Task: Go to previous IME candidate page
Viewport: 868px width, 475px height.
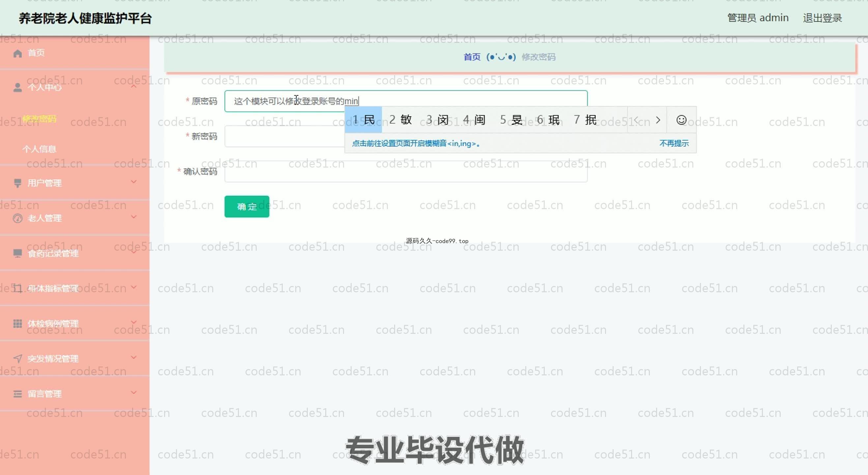Action: tap(636, 120)
